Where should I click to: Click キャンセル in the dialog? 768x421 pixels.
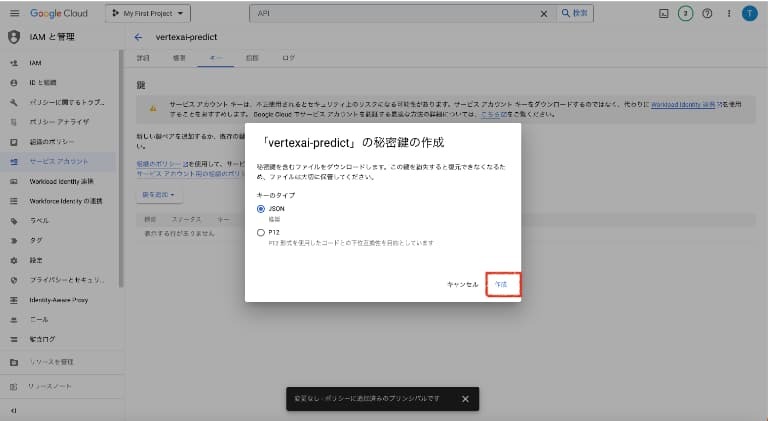[x=462, y=284]
